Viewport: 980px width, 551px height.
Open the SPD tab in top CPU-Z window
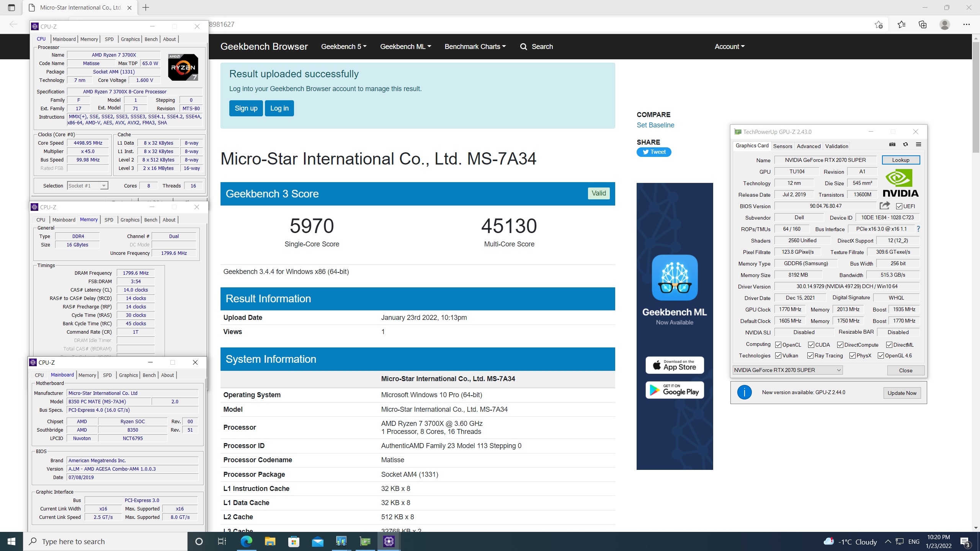click(x=109, y=39)
